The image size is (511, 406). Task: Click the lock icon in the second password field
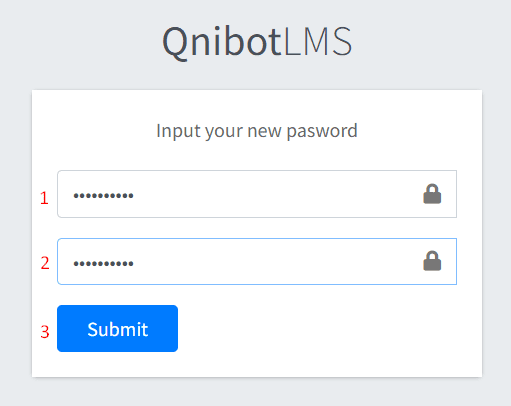(432, 261)
